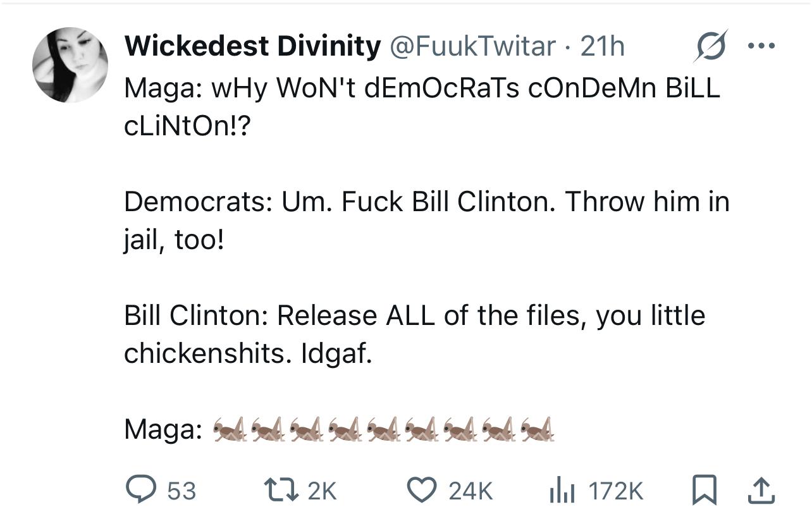Open Wickedest Divinity profile picture
This screenshot has height=526, width=812.
[70, 65]
